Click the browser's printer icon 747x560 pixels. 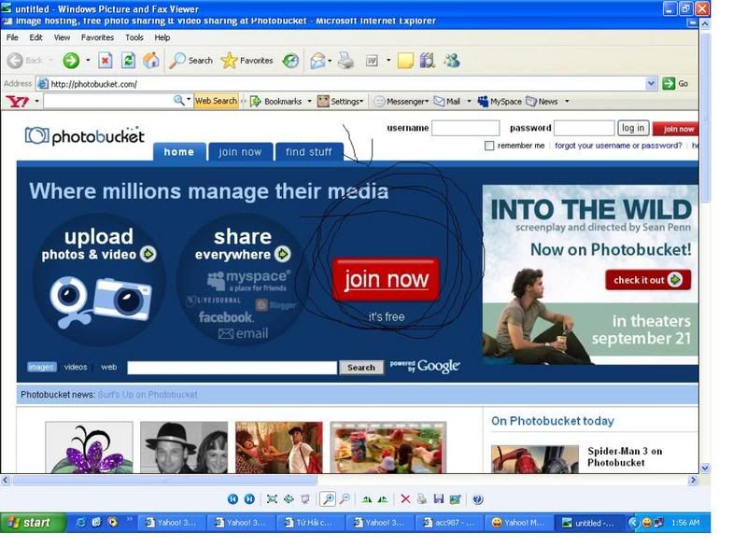[345, 61]
